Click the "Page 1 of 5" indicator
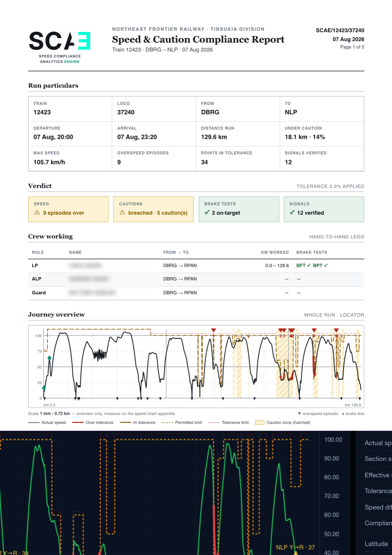This screenshot has height=555, width=392. [x=352, y=47]
